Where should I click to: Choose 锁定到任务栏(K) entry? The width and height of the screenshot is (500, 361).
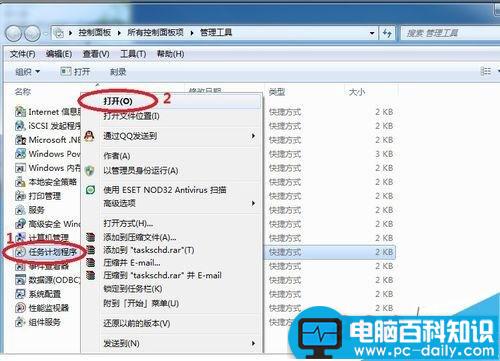click(133, 289)
